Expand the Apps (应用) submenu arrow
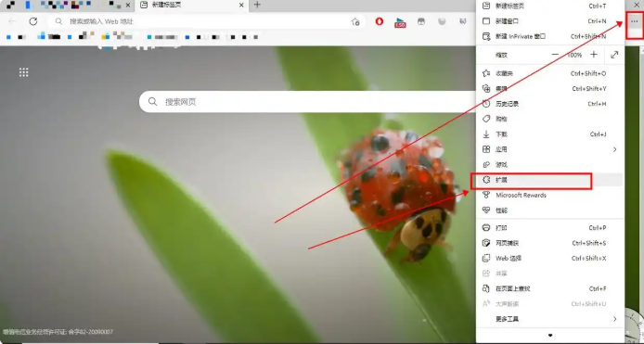Viewport: 644px width, 344px height. point(614,149)
